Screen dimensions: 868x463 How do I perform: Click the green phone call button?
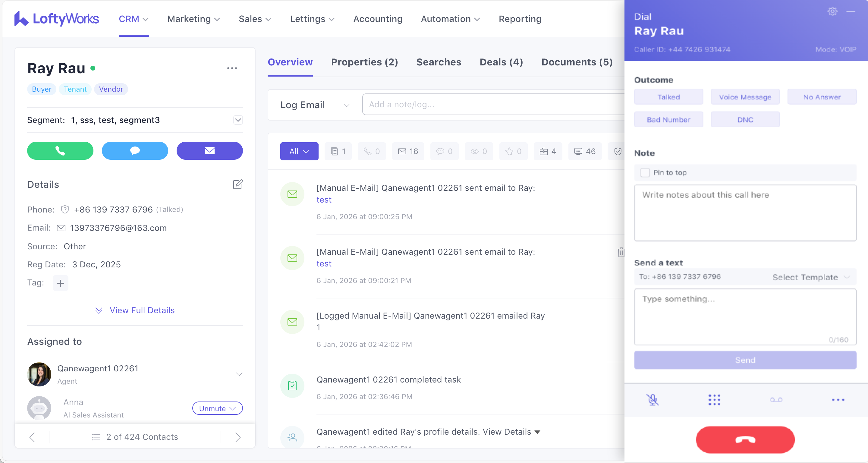coord(60,151)
